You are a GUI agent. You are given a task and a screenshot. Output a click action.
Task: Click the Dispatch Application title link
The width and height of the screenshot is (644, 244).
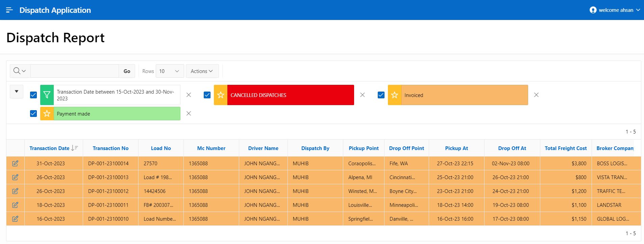click(55, 10)
